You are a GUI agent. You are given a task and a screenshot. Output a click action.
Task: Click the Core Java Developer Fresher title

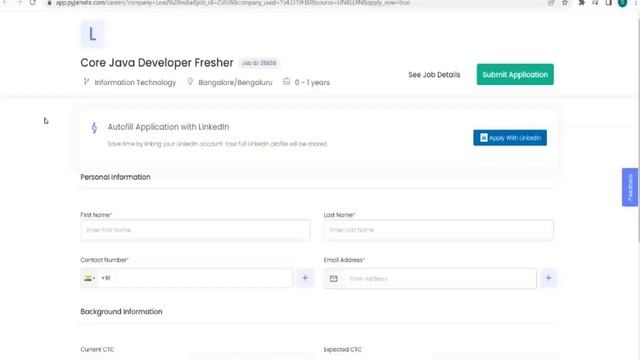[157, 63]
